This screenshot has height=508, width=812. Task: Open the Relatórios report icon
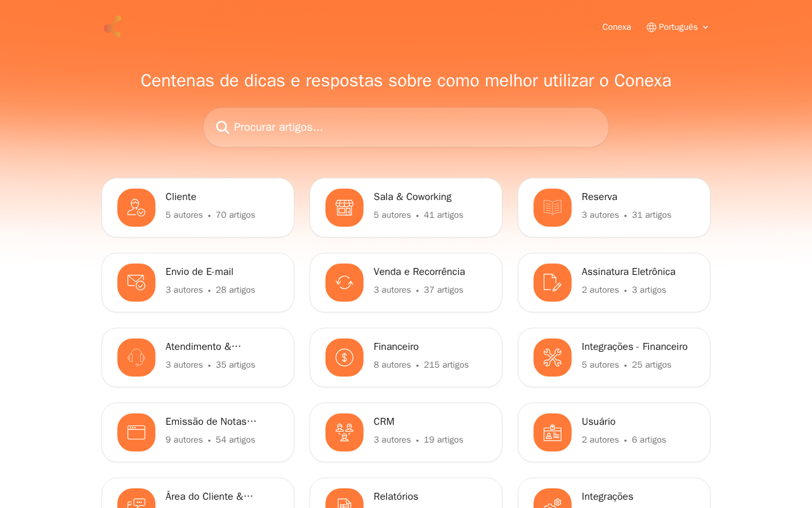coord(344,498)
